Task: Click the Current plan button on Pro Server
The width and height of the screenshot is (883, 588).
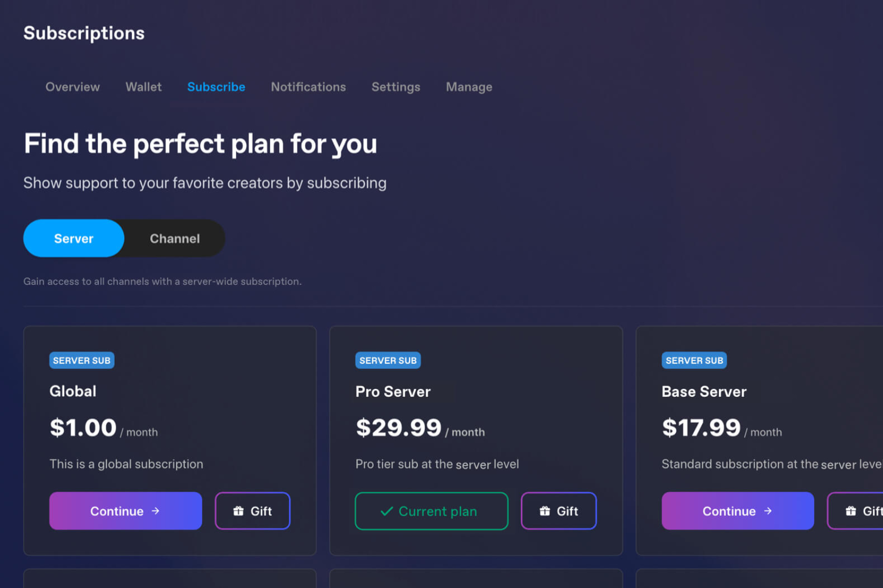Action: point(432,511)
